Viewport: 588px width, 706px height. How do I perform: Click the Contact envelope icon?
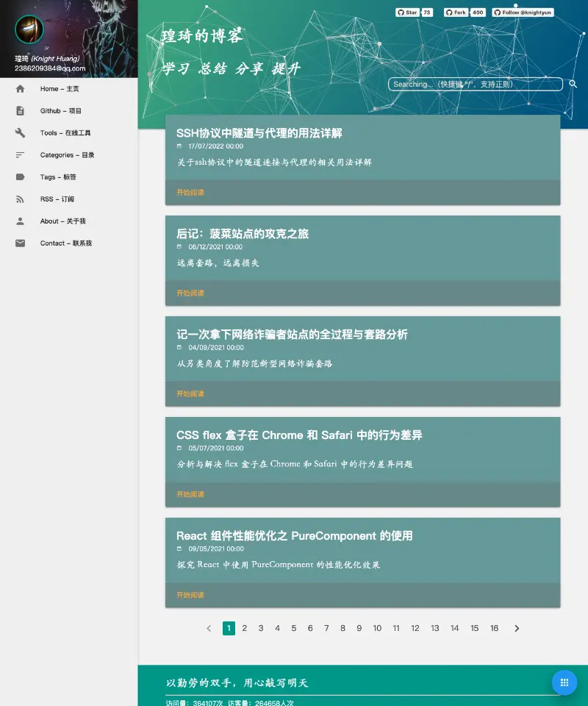(x=20, y=243)
